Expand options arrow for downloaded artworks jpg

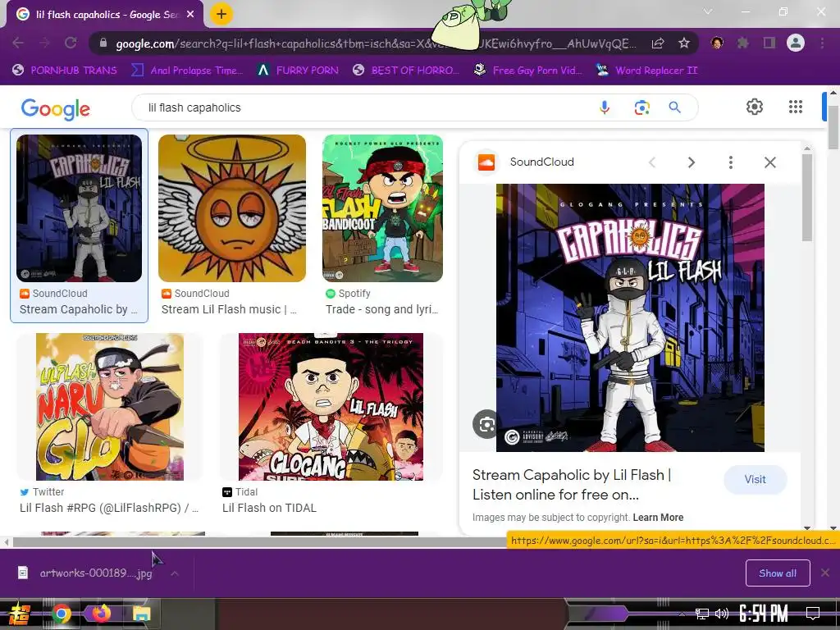[175, 573]
